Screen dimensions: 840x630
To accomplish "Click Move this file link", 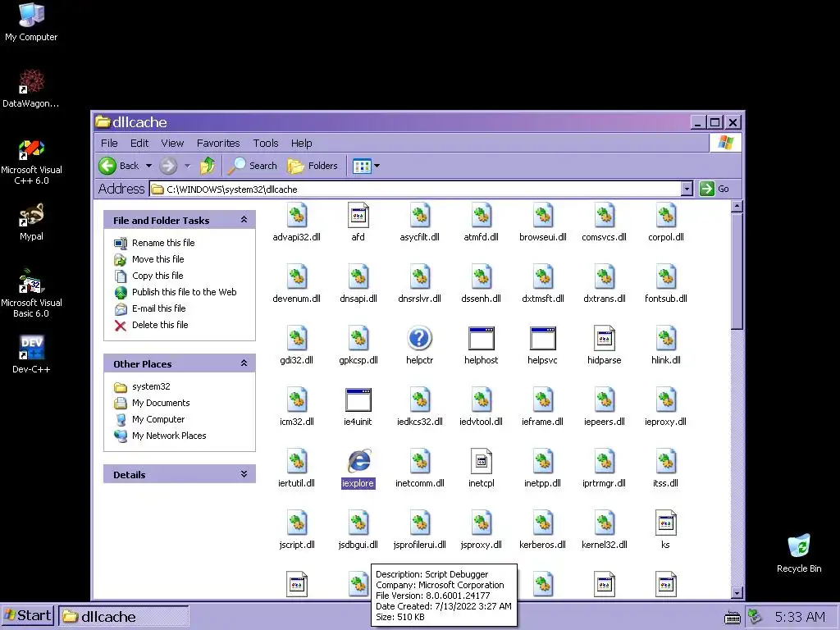I will [x=158, y=259].
